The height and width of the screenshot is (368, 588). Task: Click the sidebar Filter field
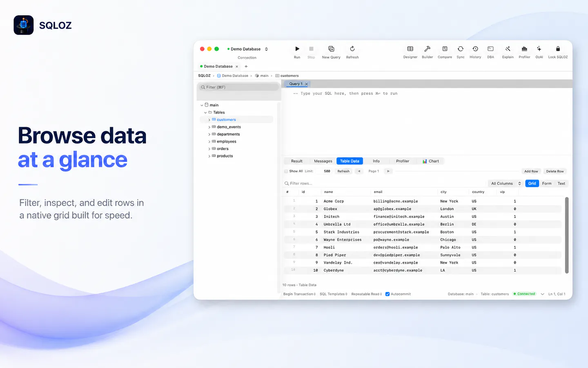pyautogui.click(x=239, y=87)
